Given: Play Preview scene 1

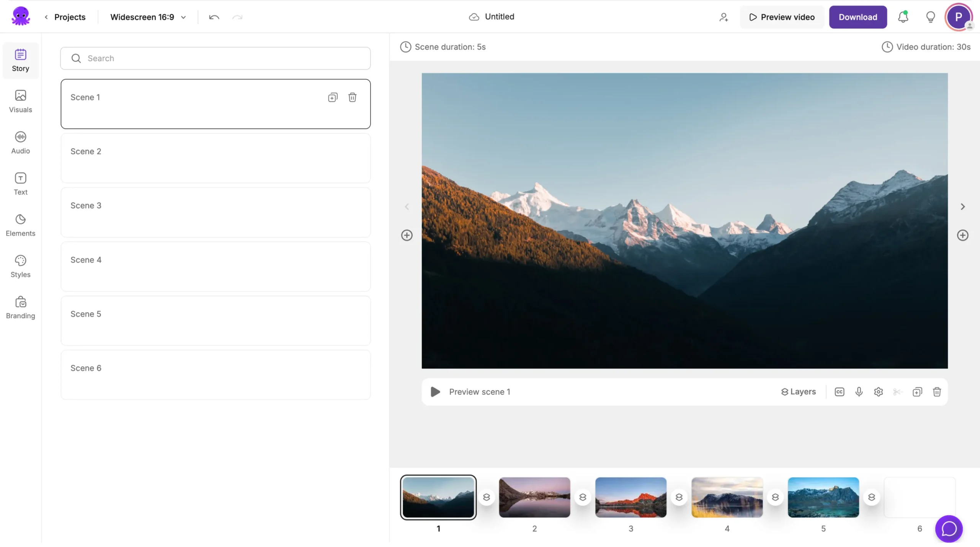Looking at the screenshot, I should (435, 392).
